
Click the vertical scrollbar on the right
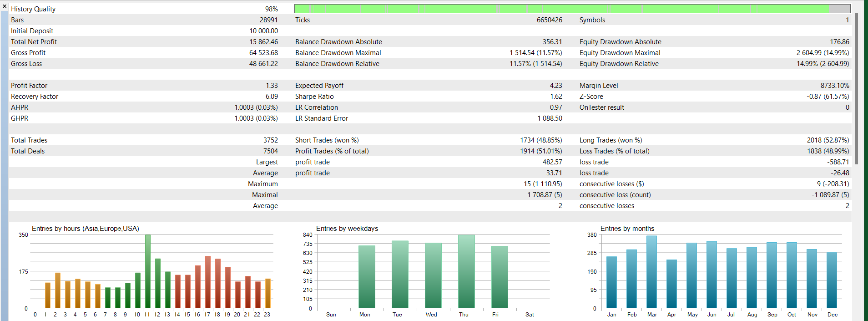857,88
